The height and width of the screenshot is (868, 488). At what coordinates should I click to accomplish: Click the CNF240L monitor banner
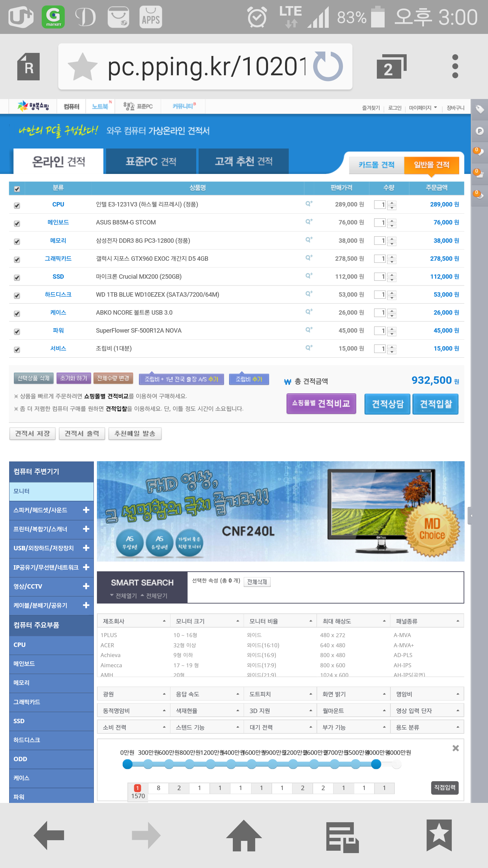click(x=281, y=511)
